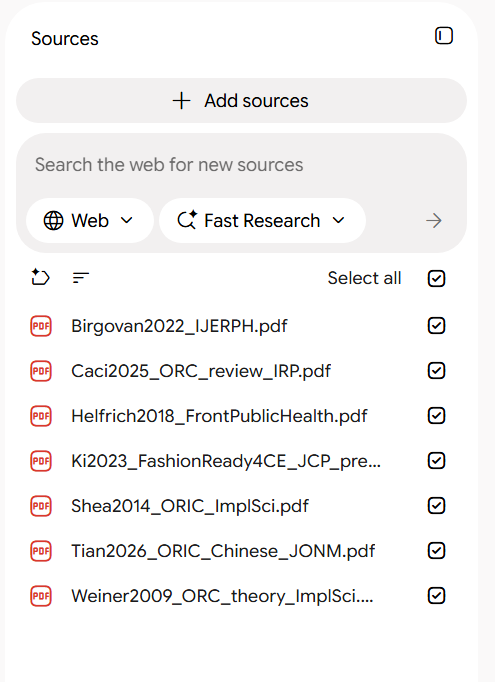
Task: Click PDF icon of Tian2026_ORIC_Chinese_JONM.pdf
Action: point(41,551)
